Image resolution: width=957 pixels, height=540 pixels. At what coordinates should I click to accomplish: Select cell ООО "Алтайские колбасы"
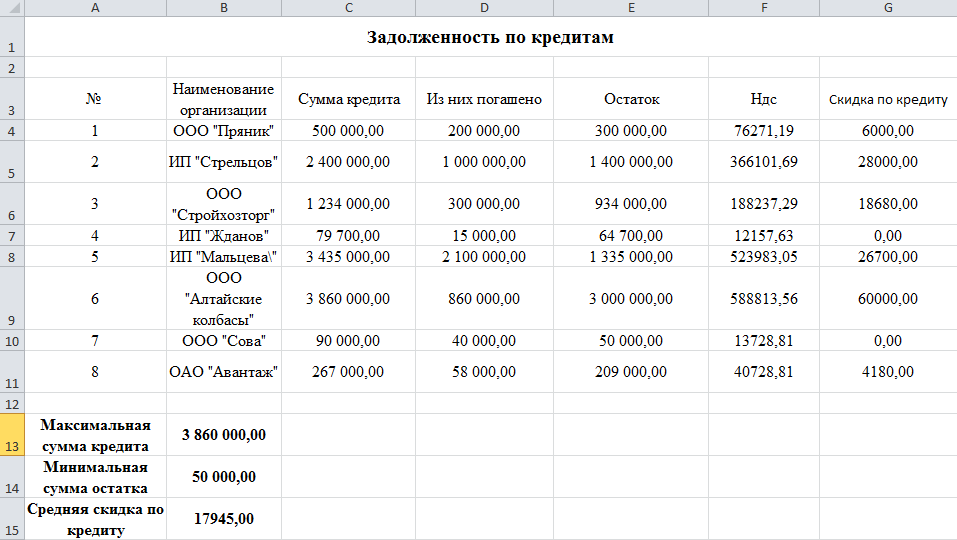click(x=224, y=298)
